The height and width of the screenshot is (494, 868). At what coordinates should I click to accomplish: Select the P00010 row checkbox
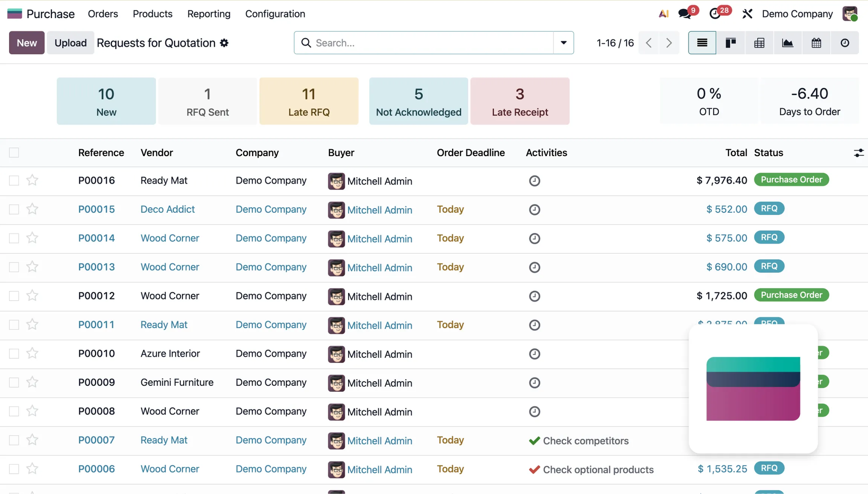click(x=14, y=354)
